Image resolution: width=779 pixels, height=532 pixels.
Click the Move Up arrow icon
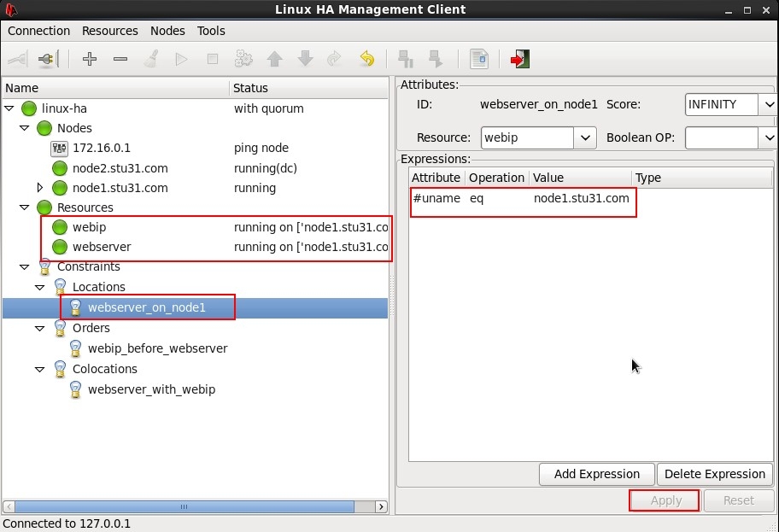click(x=274, y=59)
